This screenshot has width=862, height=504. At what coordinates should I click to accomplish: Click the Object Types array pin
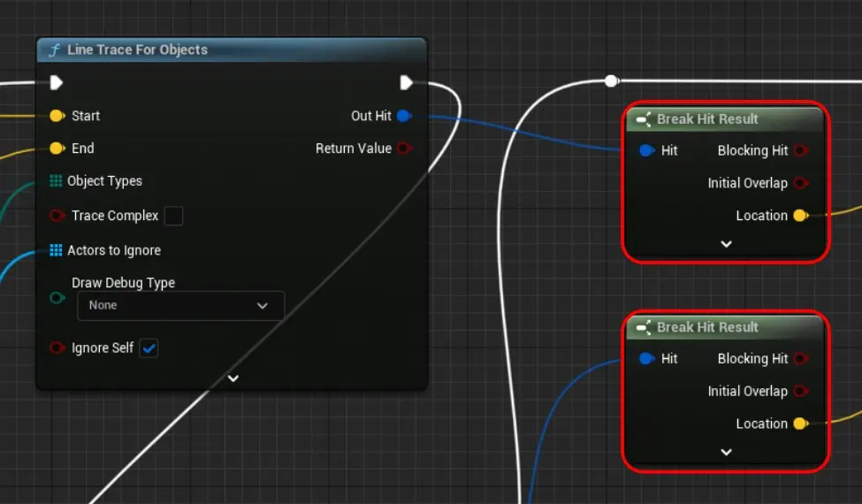coord(57,181)
